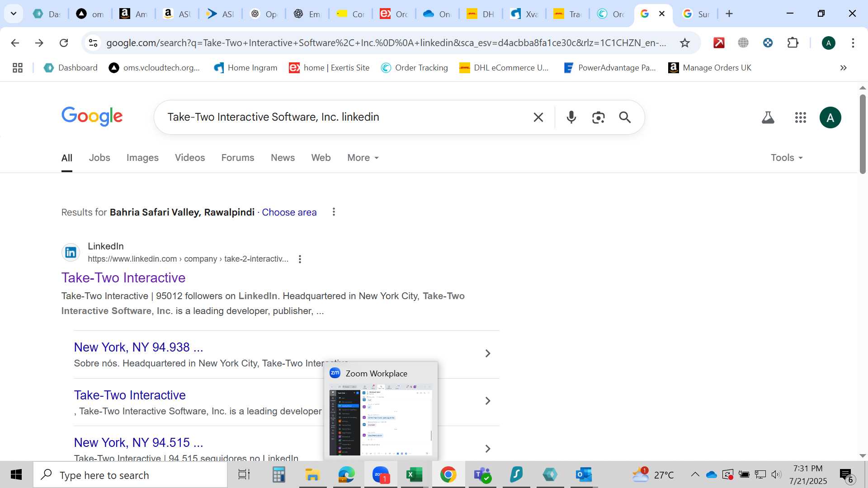Switch to the Images search tab
The height and width of the screenshot is (488, 868).
point(142,158)
